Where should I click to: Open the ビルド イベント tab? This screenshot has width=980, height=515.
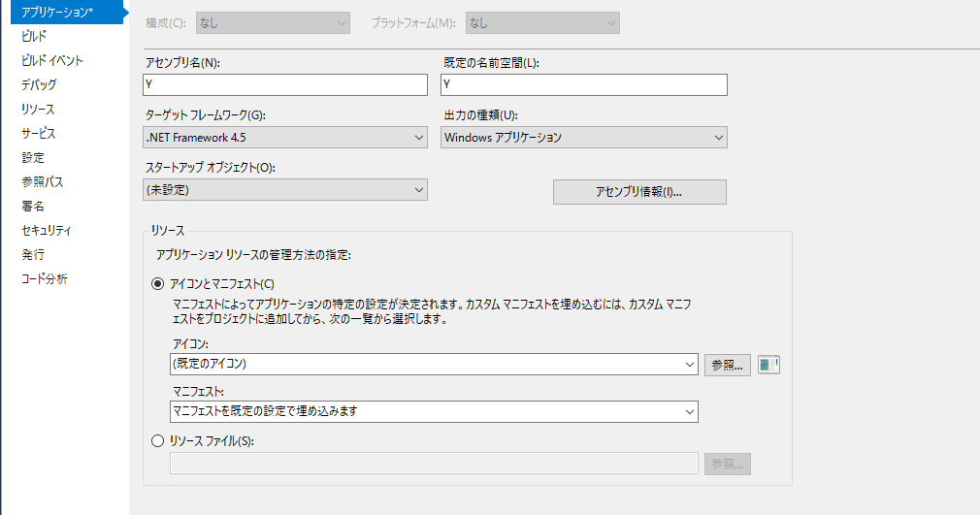click(x=51, y=61)
